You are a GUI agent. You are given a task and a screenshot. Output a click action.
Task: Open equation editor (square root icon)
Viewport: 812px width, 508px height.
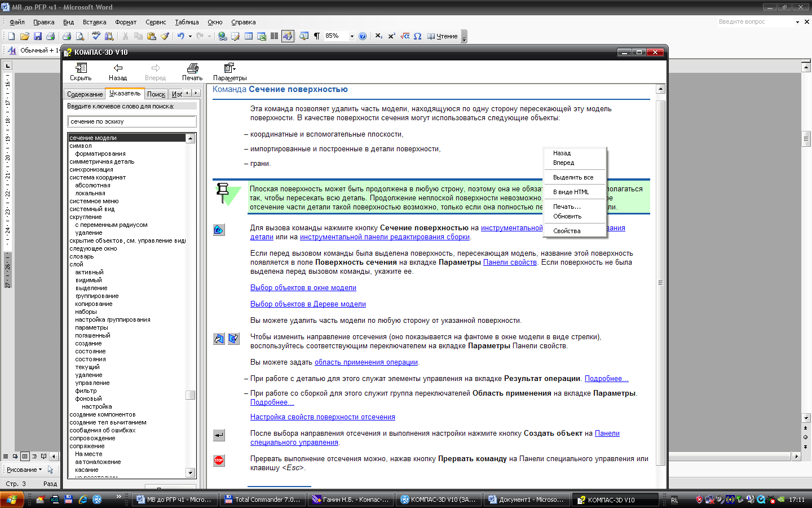pos(405,36)
